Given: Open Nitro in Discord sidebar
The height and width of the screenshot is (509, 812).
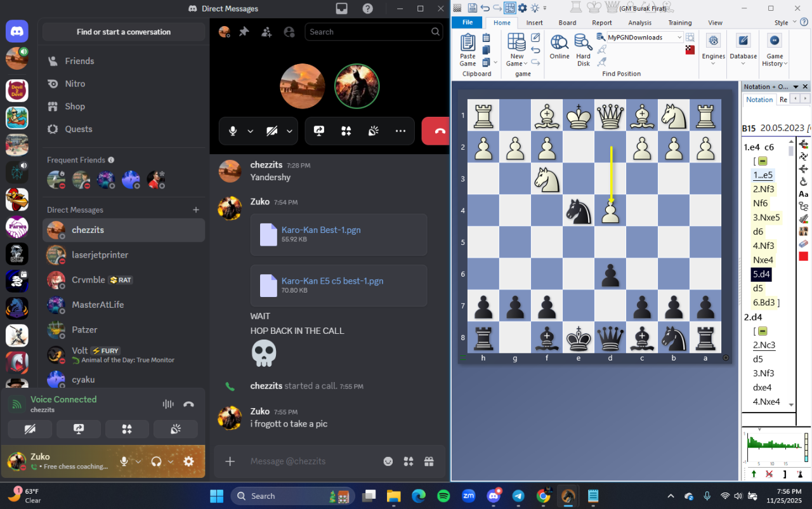Looking at the screenshot, I should click(124, 84).
